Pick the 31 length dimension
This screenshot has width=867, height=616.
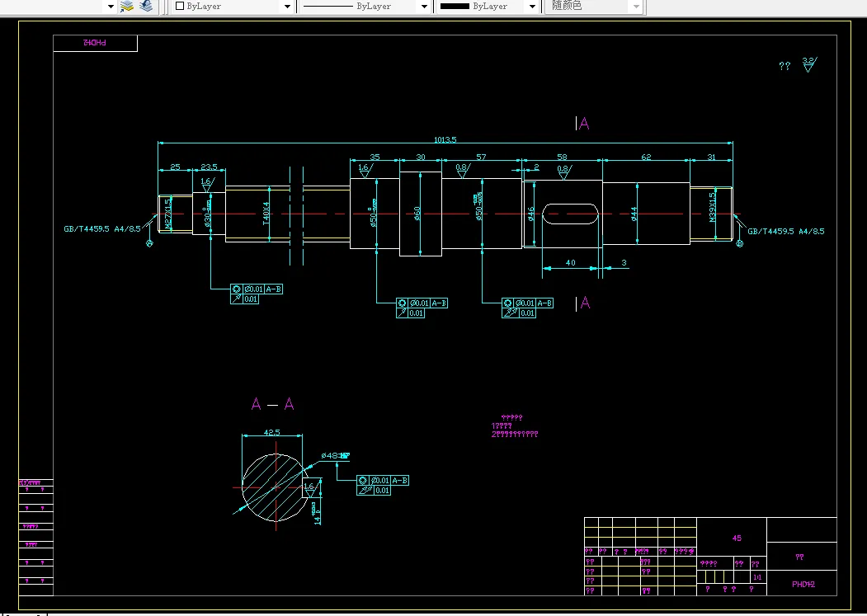coord(712,157)
